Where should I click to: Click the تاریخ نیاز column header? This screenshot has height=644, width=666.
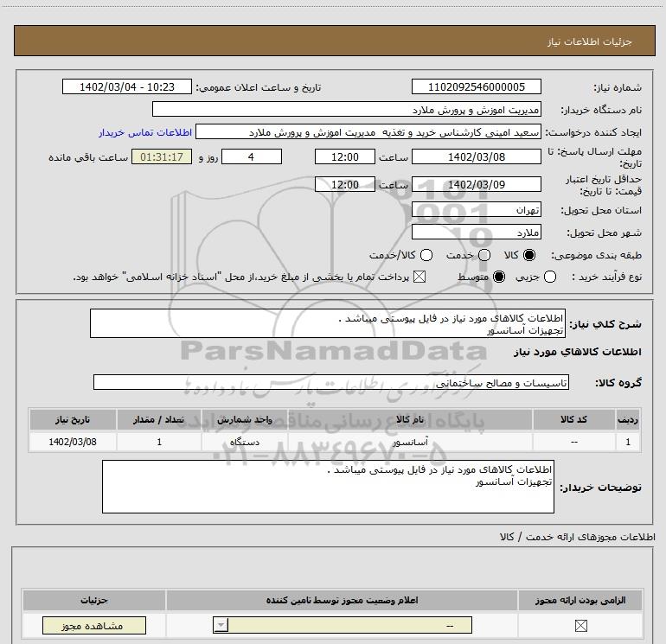click(x=73, y=419)
